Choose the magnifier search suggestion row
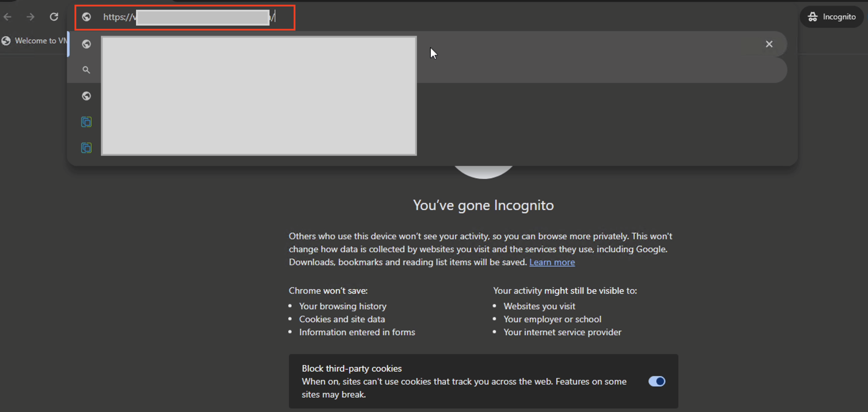The width and height of the screenshot is (868, 412). point(86,70)
